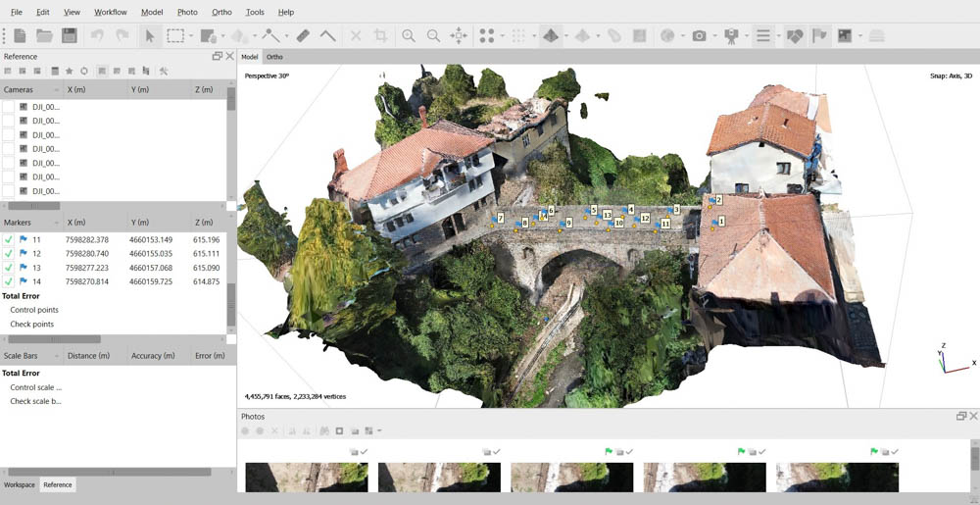Open the Model menu

[x=152, y=12]
